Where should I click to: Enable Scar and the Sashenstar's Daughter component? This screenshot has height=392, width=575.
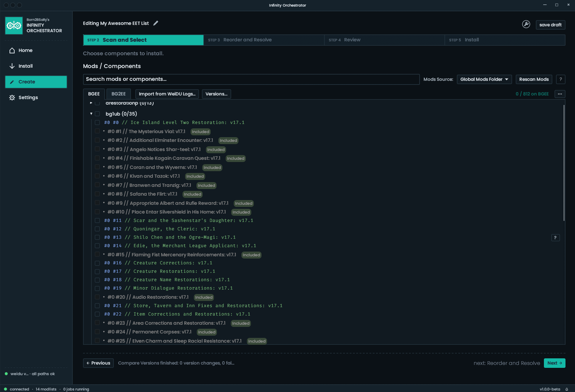tap(97, 220)
